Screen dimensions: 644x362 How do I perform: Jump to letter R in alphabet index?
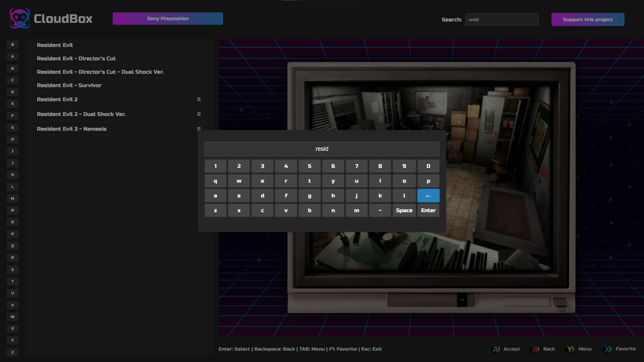tap(12, 257)
